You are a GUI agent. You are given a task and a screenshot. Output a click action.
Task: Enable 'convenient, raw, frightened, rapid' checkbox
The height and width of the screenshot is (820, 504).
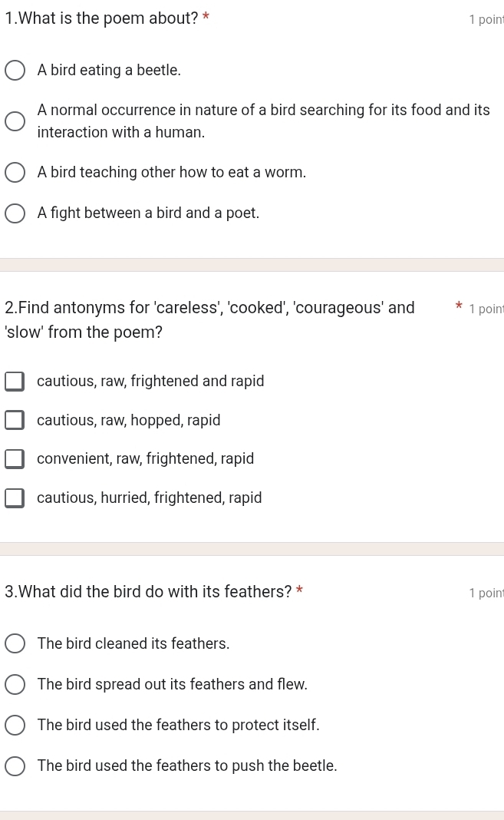(x=15, y=459)
